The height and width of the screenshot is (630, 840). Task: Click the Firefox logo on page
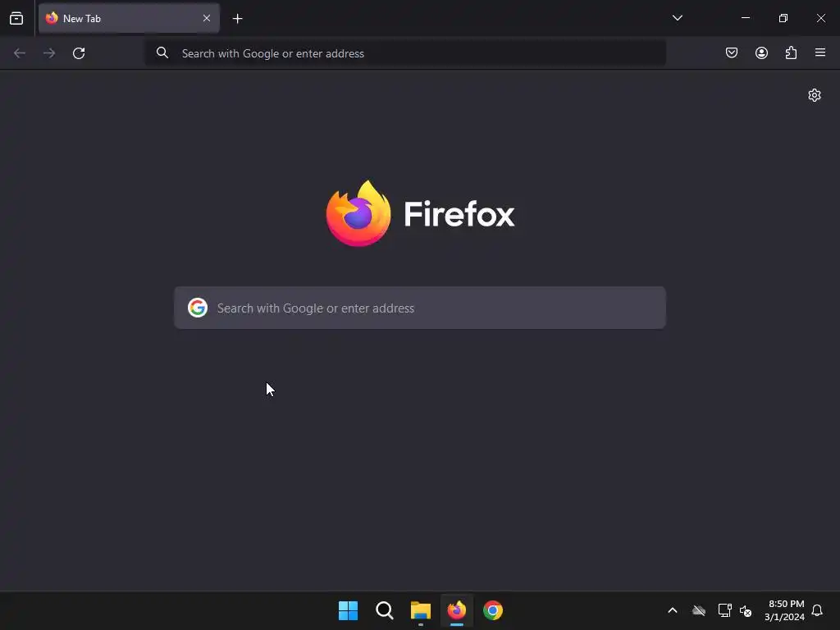[x=421, y=213]
